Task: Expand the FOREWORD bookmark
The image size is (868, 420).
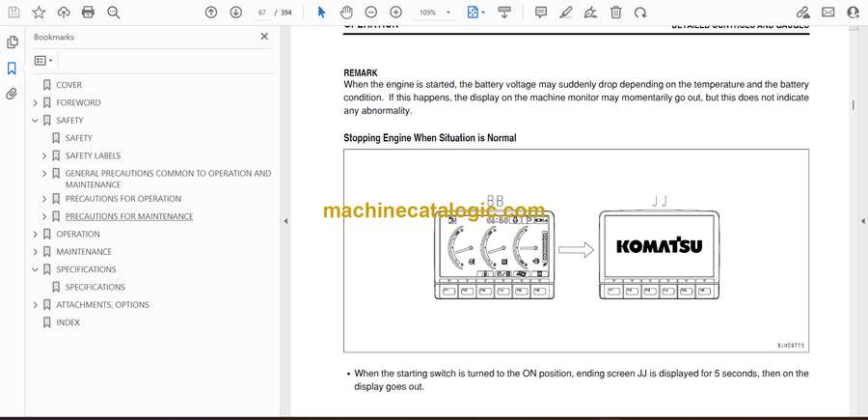Action: pos(36,102)
